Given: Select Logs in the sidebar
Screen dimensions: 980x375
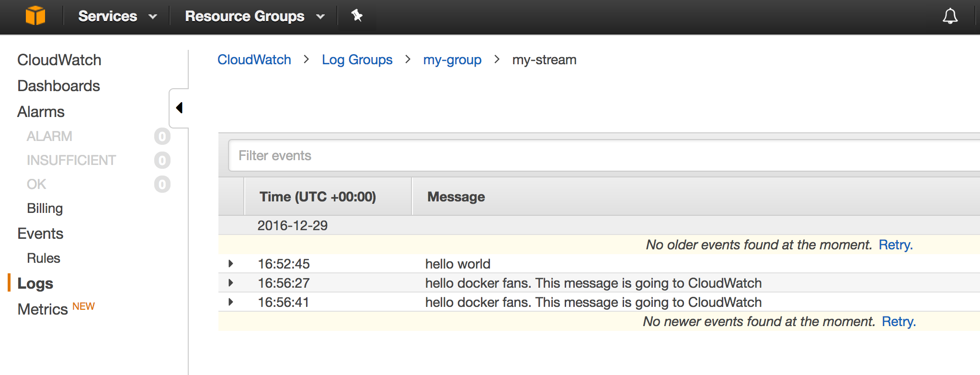Looking at the screenshot, I should pos(35,283).
